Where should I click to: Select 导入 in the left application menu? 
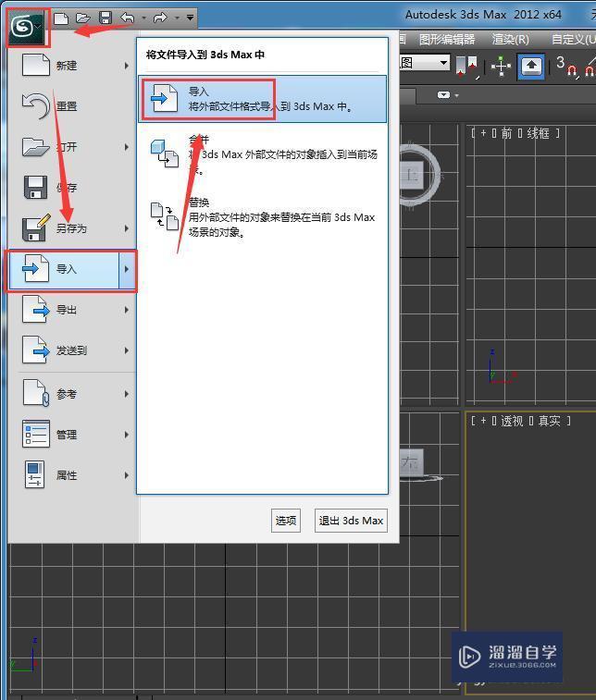point(65,269)
